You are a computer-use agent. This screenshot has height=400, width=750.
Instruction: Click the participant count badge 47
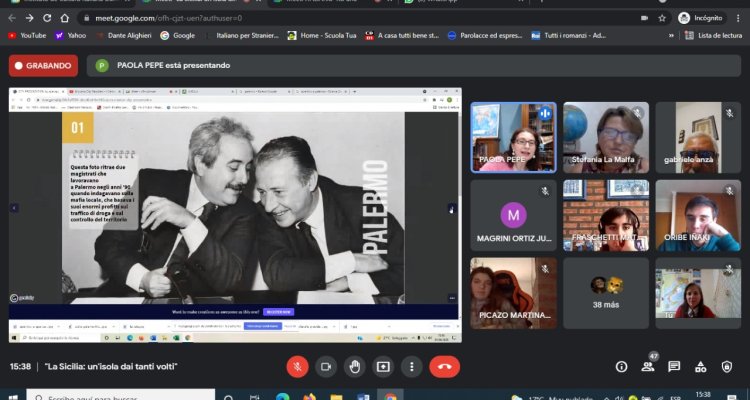[x=653, y=356]
